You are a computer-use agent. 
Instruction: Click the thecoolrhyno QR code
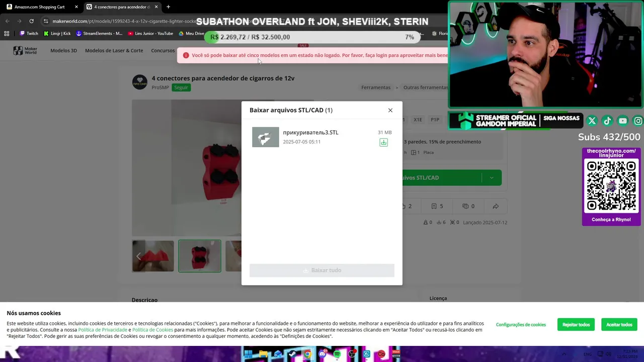pos(611,187)
